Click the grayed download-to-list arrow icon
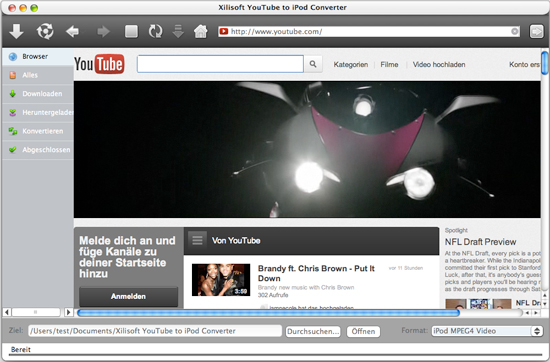Screen dimensions: 550x362 [x=178, y=32]
